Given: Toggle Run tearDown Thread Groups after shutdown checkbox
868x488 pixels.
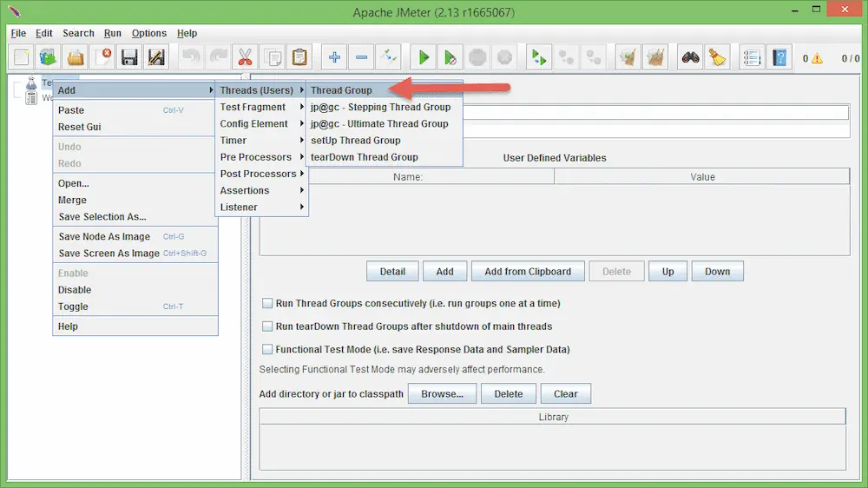Looking at the screenshot, I should pyautogui.click(x=267, y=326).
